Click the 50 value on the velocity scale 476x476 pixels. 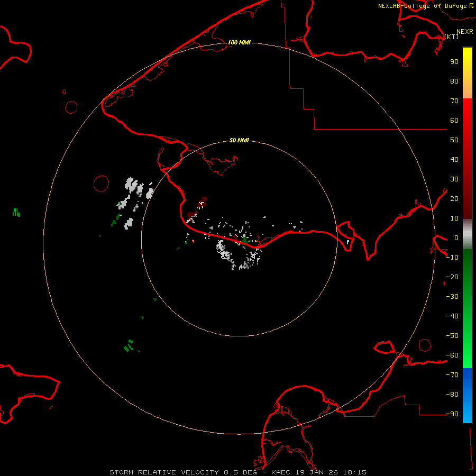[454, 140]
